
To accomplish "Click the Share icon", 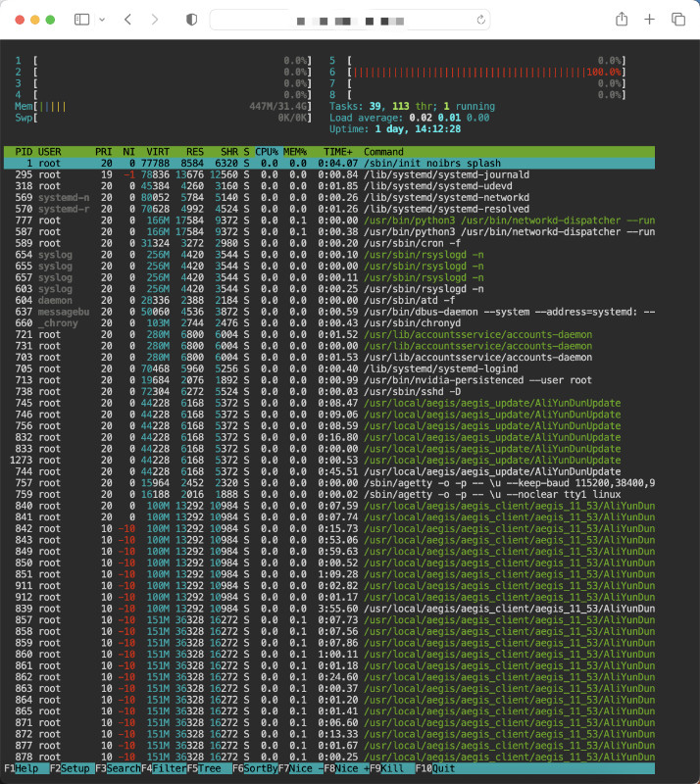I will click(x=622, y=19).
